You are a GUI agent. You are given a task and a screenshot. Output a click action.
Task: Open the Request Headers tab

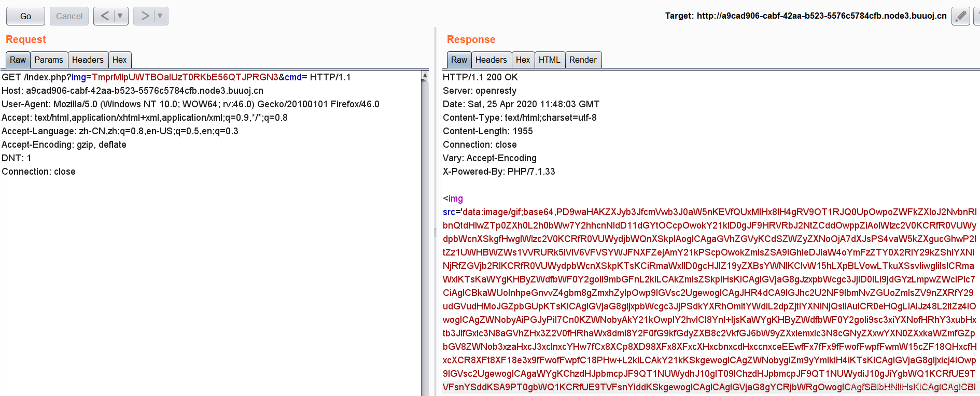88,60
